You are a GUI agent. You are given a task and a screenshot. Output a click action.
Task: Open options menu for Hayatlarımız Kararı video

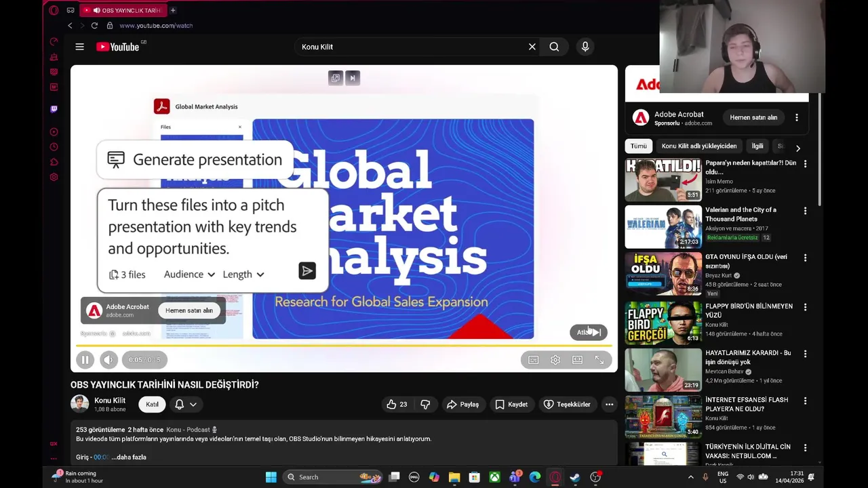click(x=806, y=354)
